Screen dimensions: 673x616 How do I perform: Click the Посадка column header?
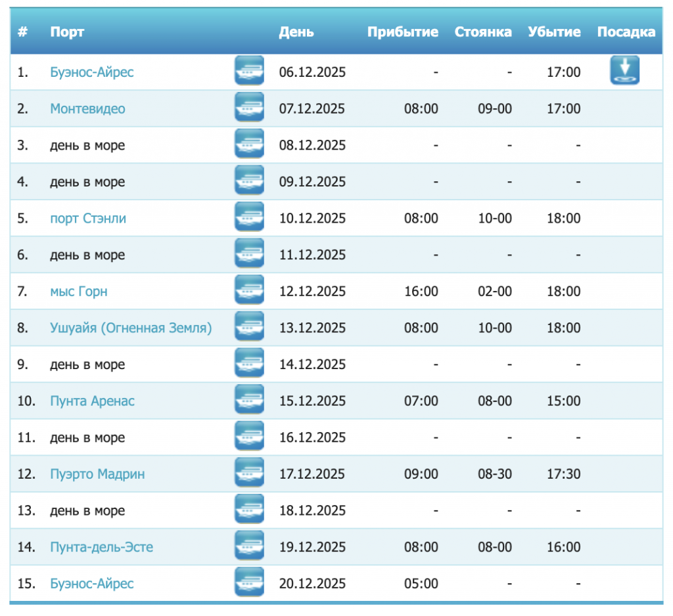tap(626, 32)
